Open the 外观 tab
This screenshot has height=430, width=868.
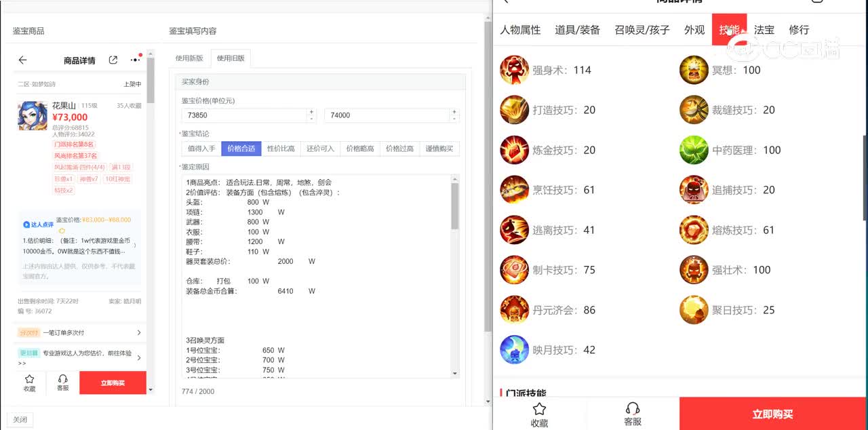click(694, 30)
